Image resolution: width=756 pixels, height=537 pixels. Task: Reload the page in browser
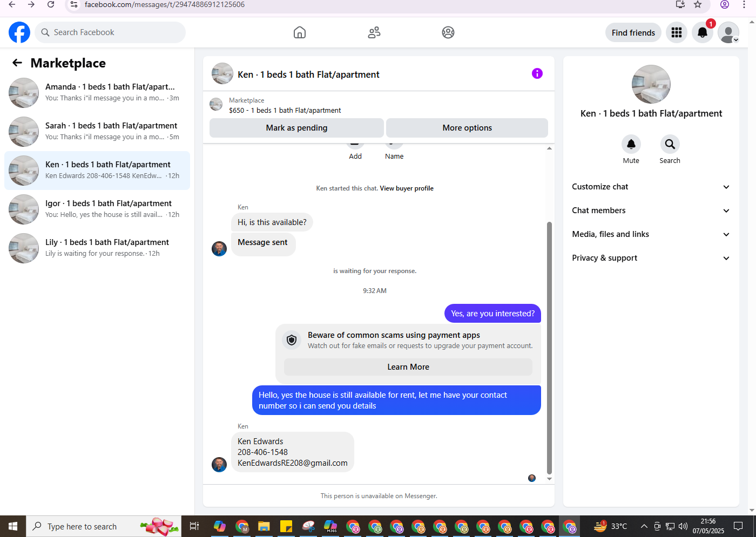click(51, 4)
